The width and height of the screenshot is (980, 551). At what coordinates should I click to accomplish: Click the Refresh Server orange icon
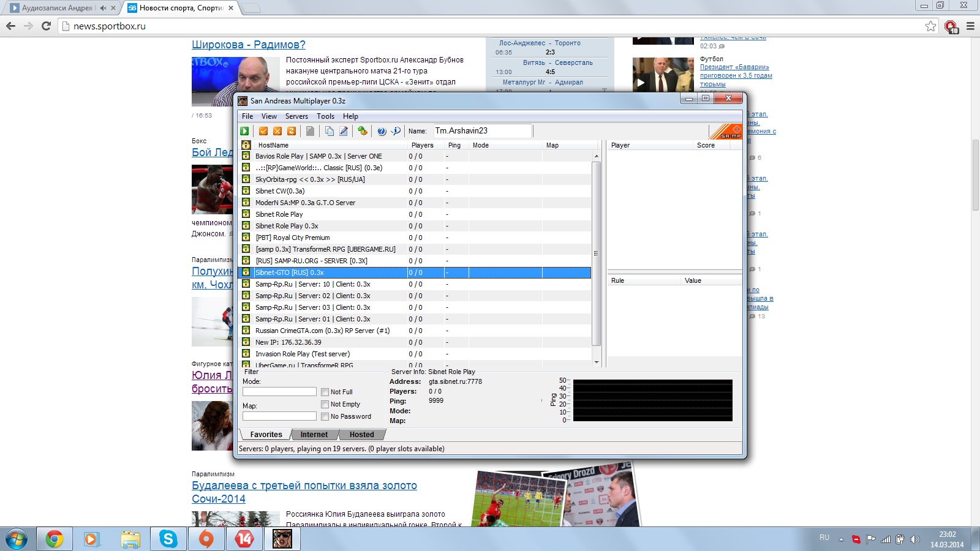[292, 131]
